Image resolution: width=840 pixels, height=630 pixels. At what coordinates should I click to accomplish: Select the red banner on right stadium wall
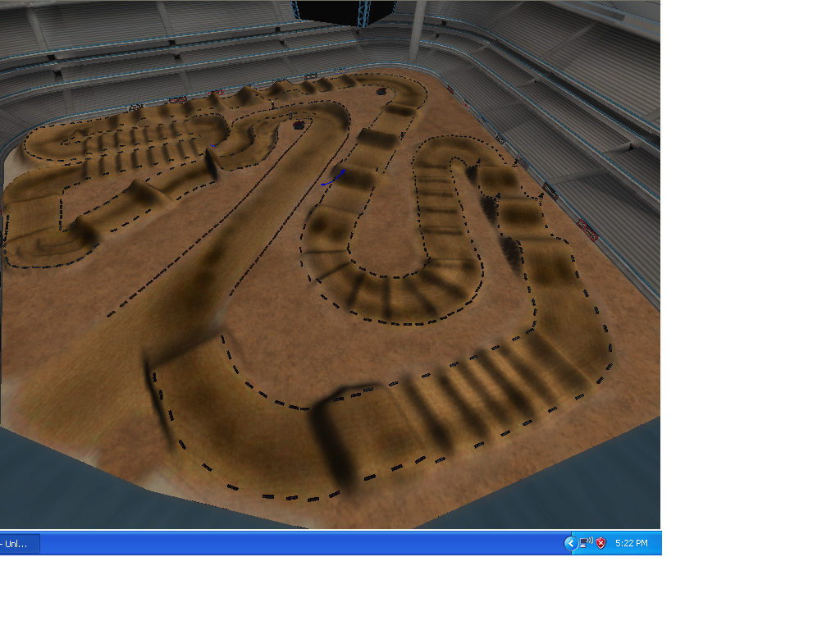coord(587,227)
